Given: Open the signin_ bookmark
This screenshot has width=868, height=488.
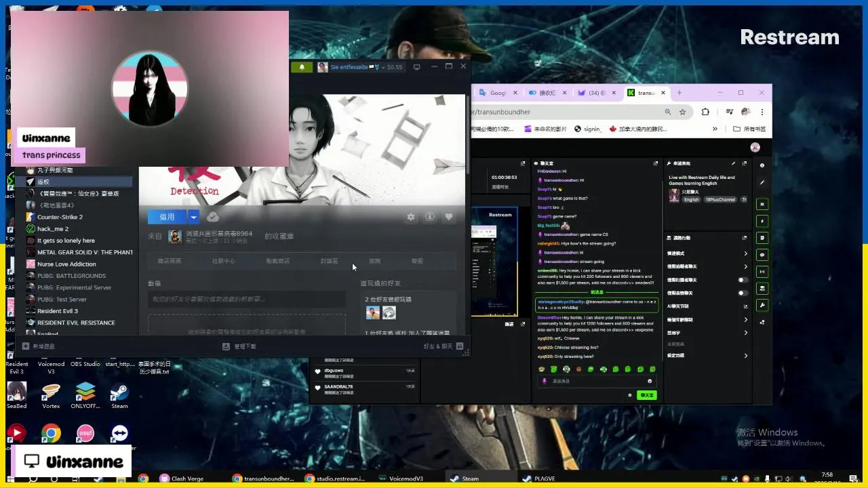Looking at the screenshot, I should 587,129.
